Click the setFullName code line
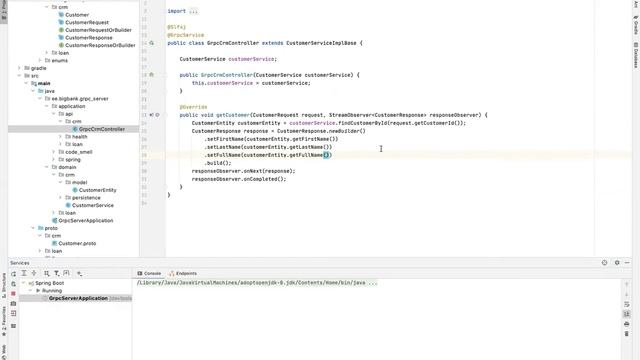The height and width of the screenshot is (360, 640). 268,155
